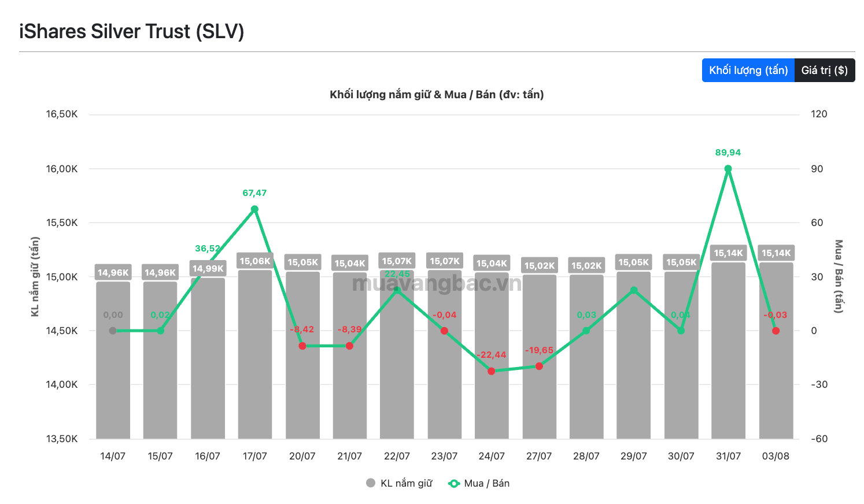Image resolution: width=864 pixels, height=504 pixels.
Task: Click the iShares Silver Trust (SLV) heading
Action: coord(132,31)
